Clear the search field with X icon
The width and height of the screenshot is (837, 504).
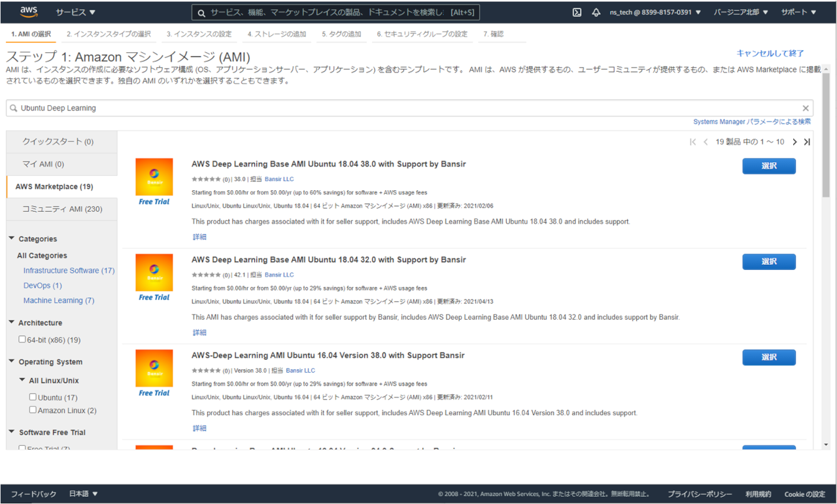(806, 109)
